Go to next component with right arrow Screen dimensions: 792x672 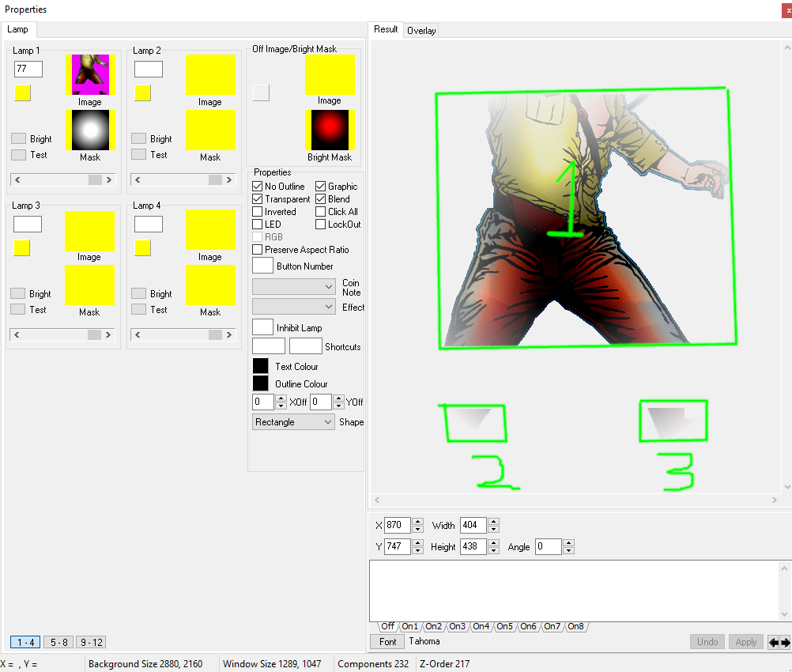point(785,643)
